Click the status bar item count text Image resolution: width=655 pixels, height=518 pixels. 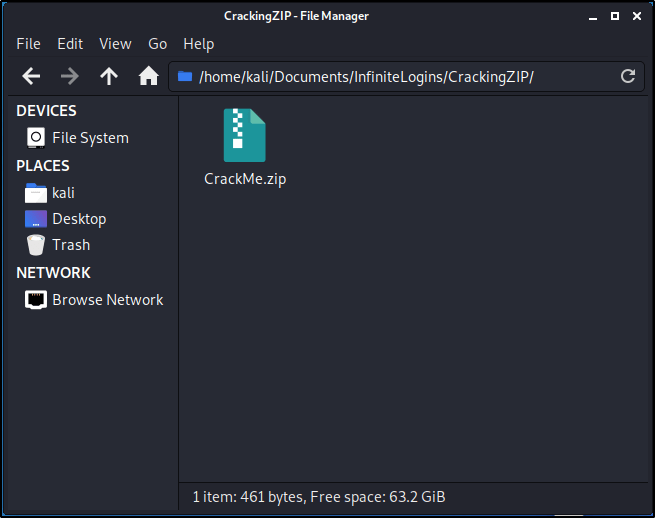point(318,496)
